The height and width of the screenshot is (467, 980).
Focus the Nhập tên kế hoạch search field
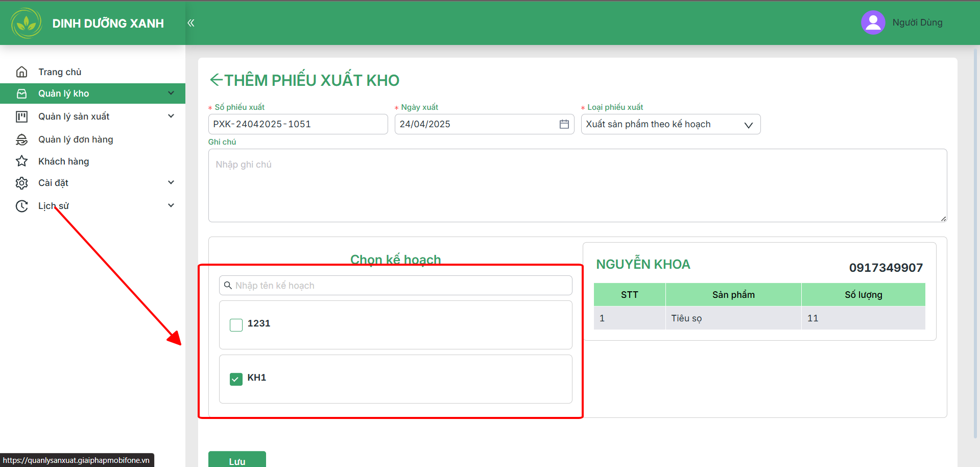395,285
